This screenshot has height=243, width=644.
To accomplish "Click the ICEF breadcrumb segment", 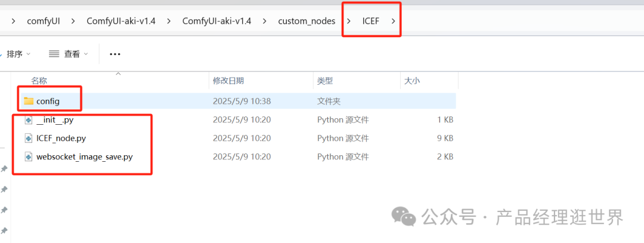I will click(x=370, y=21).
